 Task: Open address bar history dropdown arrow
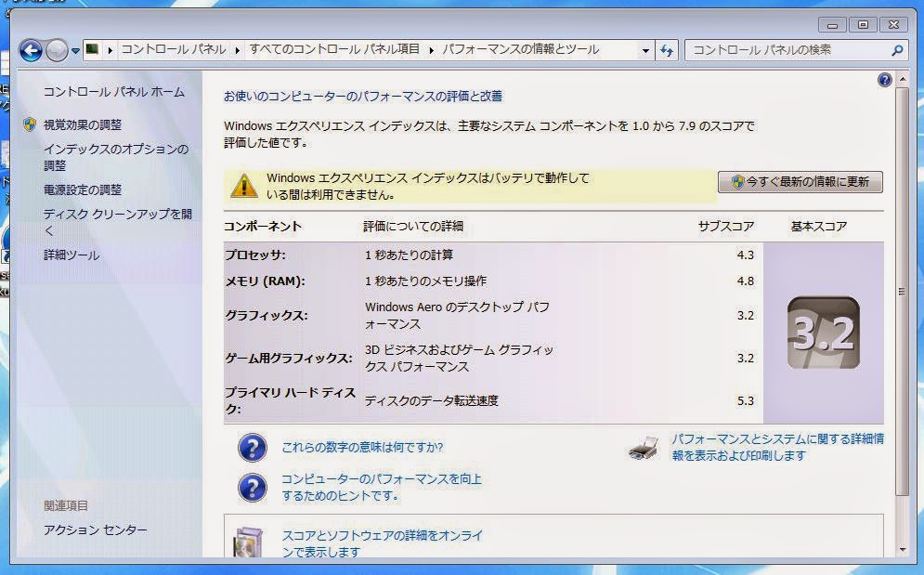tap(645, 51)
